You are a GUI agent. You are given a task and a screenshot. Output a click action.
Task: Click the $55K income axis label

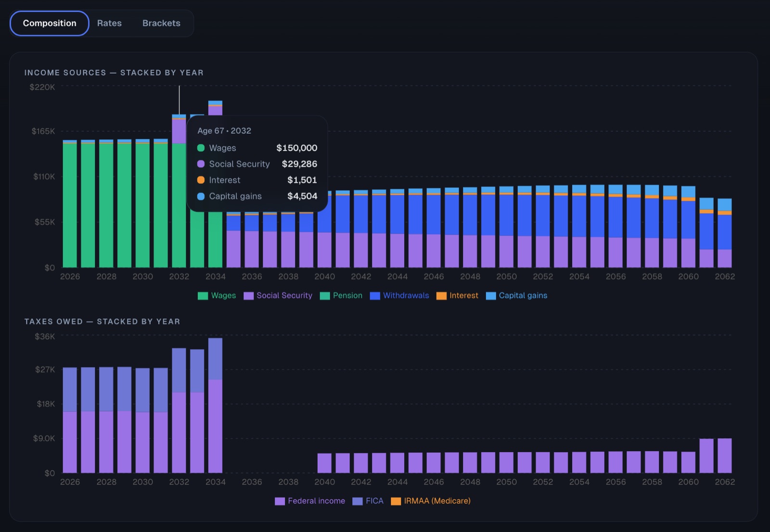(x=45, y=222)
